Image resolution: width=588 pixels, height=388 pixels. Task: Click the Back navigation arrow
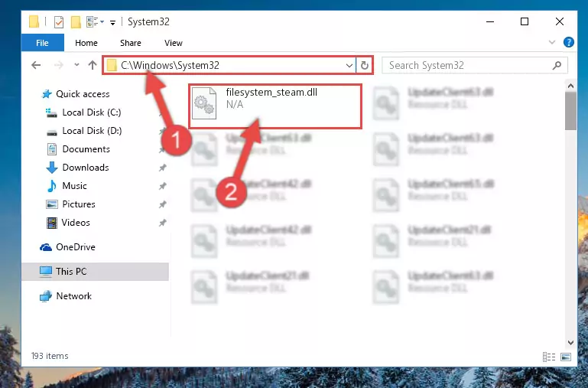coord(36,65)
